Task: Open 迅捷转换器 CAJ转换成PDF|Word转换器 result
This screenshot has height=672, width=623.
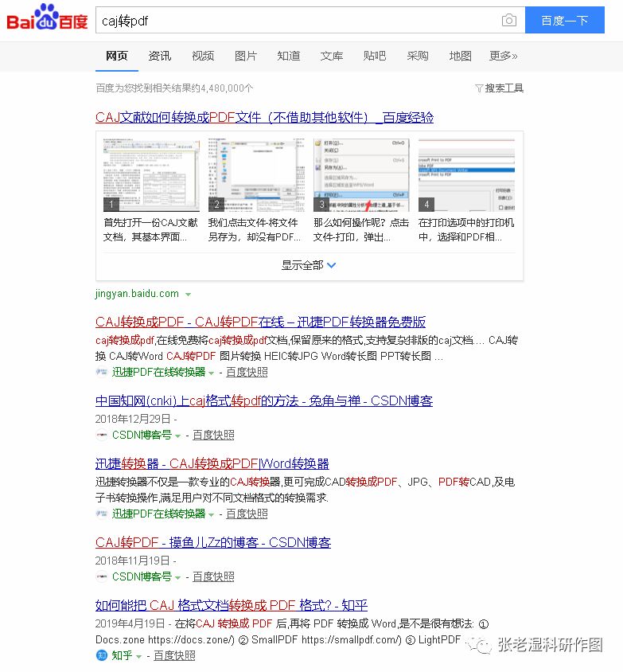Action: [x=212, y=463]
